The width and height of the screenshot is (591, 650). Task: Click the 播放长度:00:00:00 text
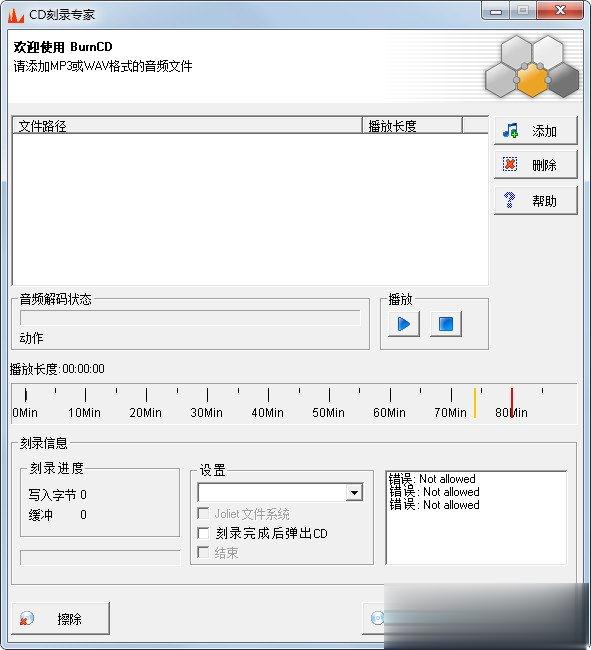tap(57, 369)
